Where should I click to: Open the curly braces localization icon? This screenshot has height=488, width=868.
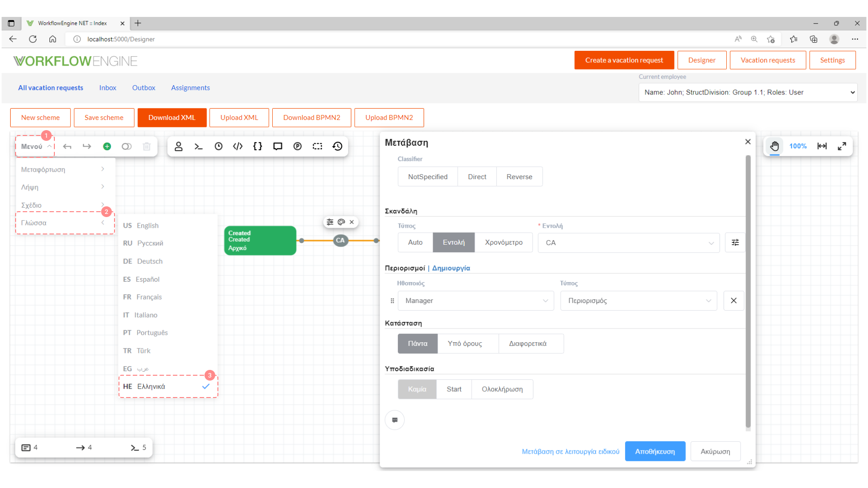pos(258,146)
